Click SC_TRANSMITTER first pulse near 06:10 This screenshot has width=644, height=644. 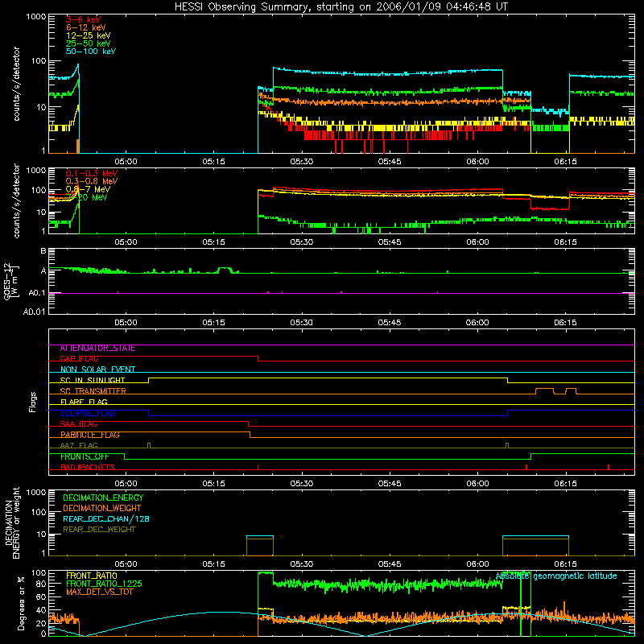coord(545,390)
